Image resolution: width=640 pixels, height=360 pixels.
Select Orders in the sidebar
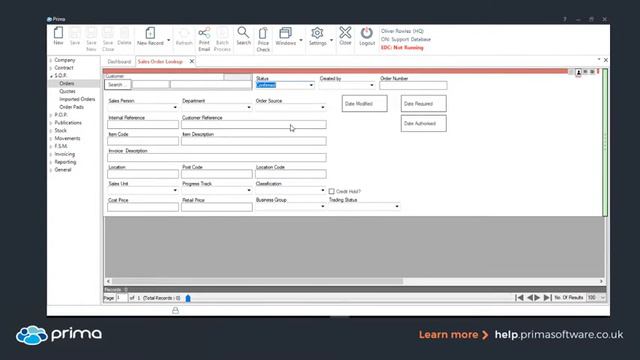click(x=67, y=84)
